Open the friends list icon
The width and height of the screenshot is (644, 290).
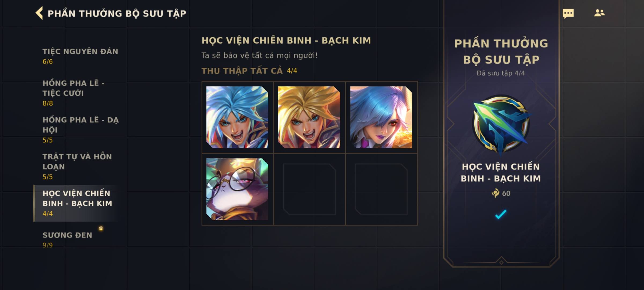click(599, 13)
